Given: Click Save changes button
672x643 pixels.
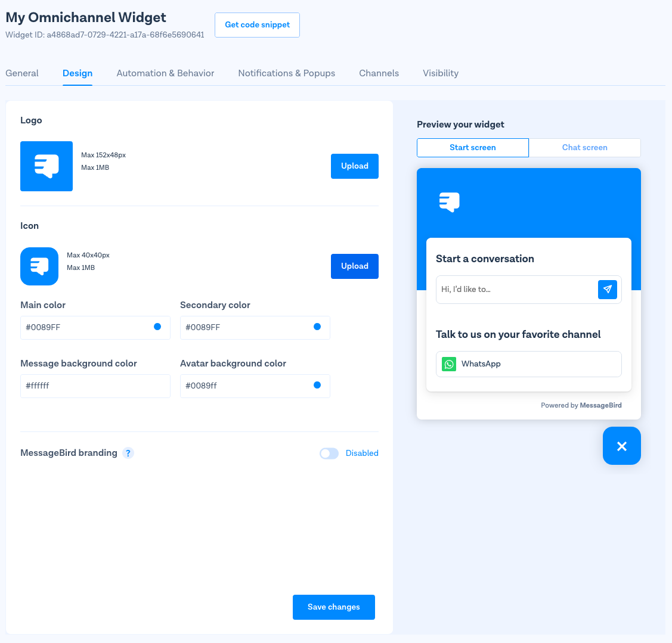Looking at the screenshot, I should (x=333, y=607).
